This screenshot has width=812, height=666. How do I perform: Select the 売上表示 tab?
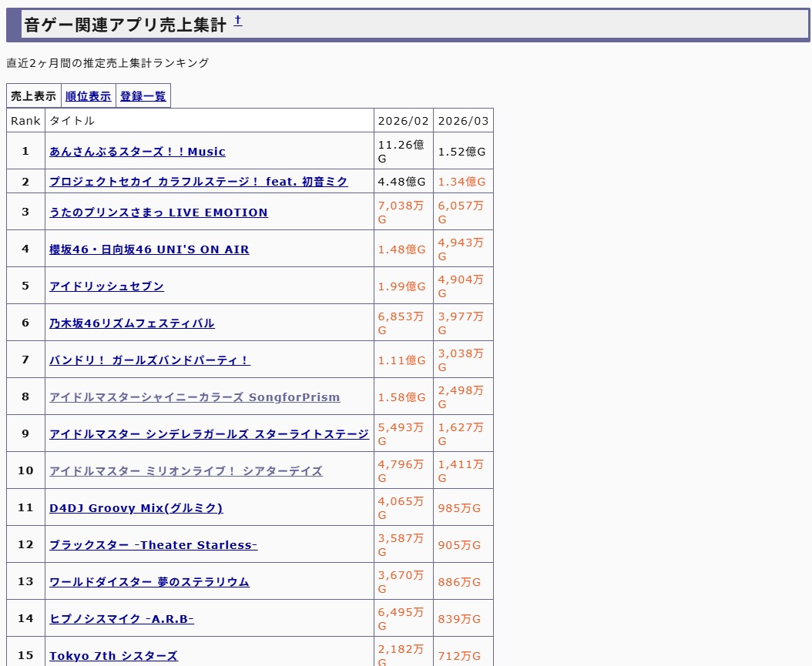33,96
